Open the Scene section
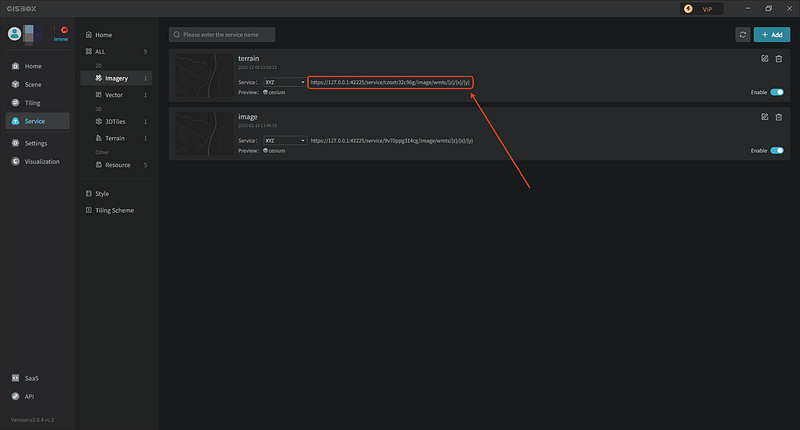The height and width of the screenshot is (430, 800). (37, 85)
